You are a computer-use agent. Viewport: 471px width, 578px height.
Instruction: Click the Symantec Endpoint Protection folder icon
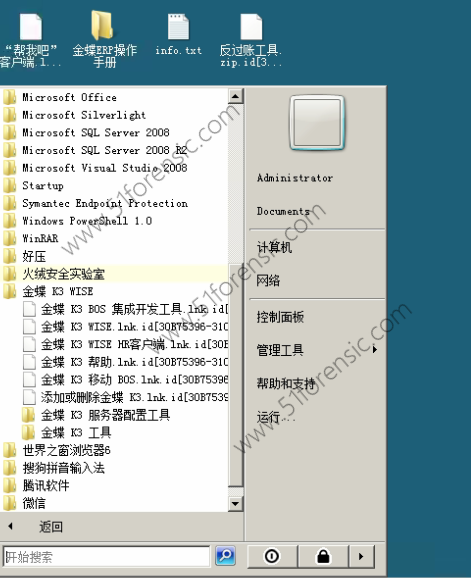(x=10, y=203)
